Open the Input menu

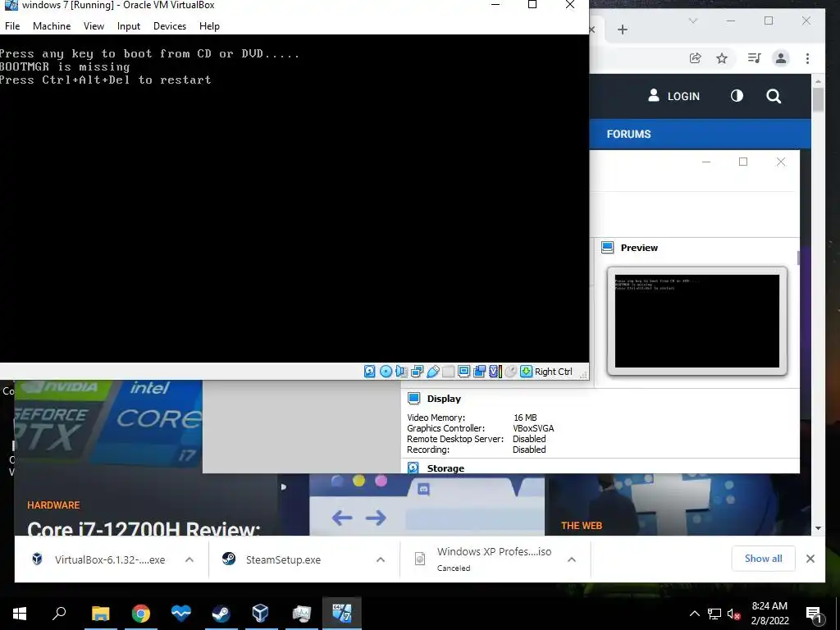click(129, 26)
